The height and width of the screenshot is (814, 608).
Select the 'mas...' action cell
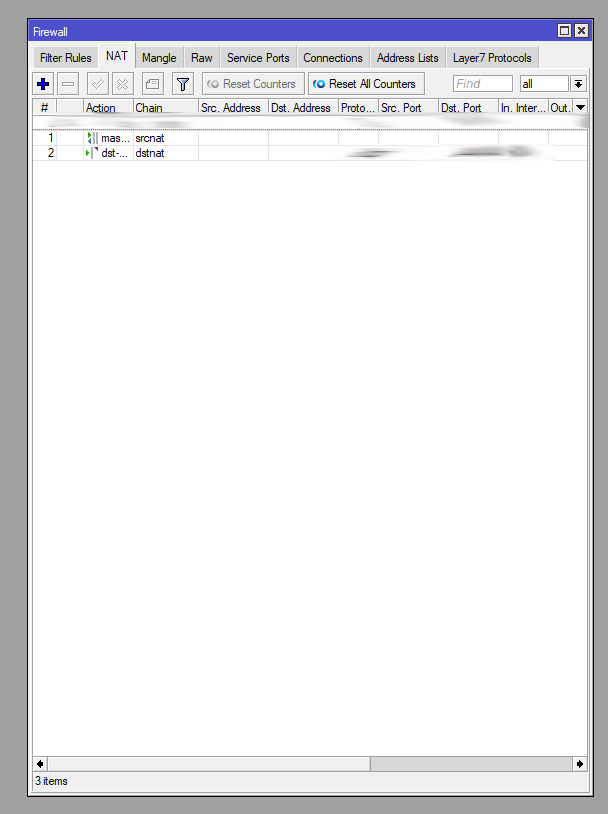(109, 138)
